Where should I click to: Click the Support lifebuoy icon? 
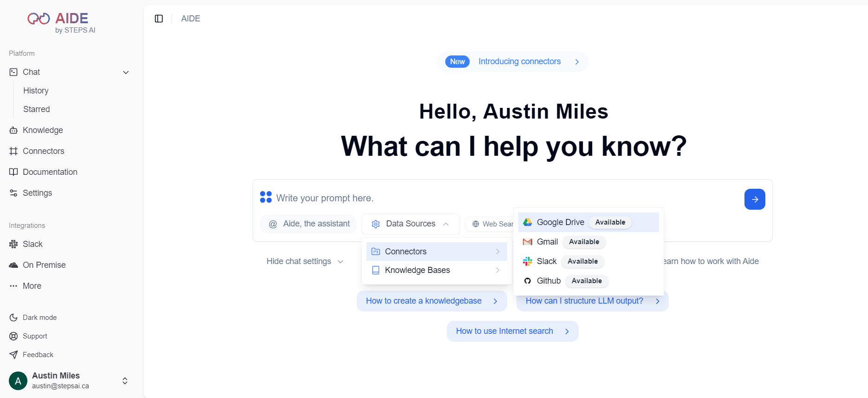point(13,336)
